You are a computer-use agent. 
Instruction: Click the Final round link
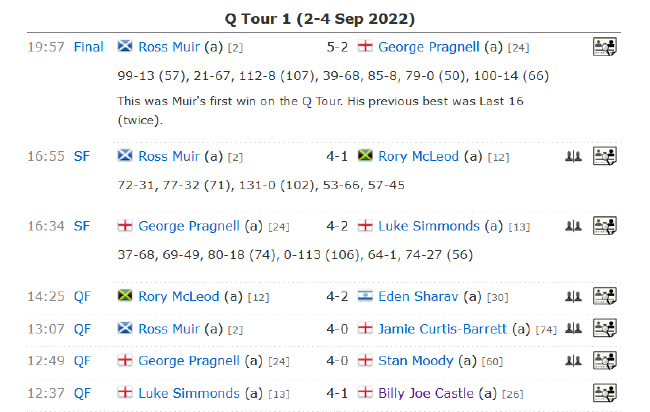88,47
